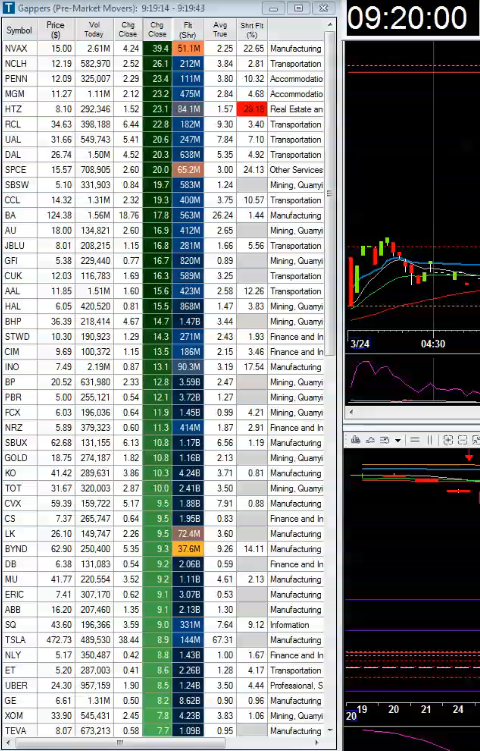Select SQ symbol row
This screenshot has width=480, height=751.
(163, 625)
